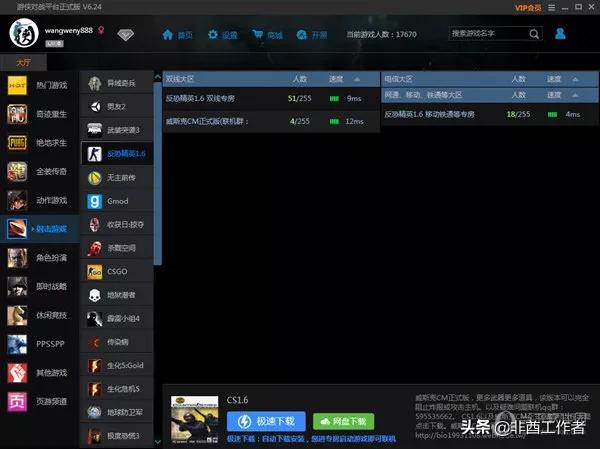Select 生化5:Gold in the game list
Image resolution: width=600 pixels, height=449 pixels.
pos(117,366)
